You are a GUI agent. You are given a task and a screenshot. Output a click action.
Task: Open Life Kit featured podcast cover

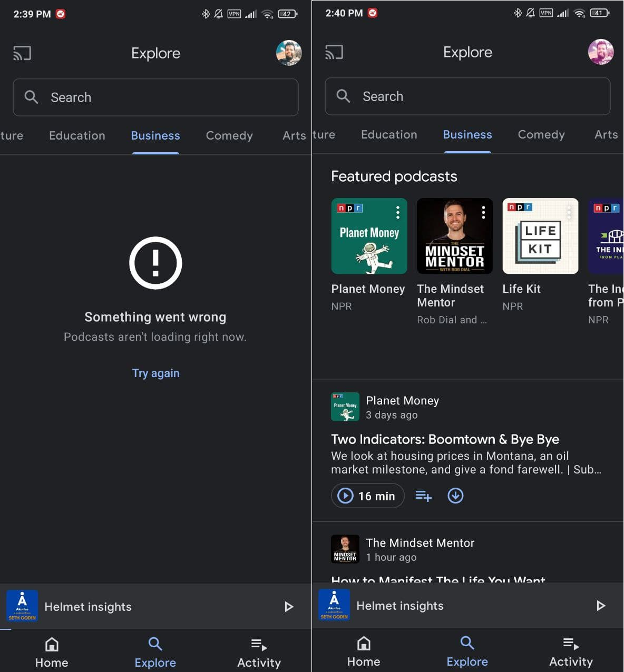pos(541,236)
